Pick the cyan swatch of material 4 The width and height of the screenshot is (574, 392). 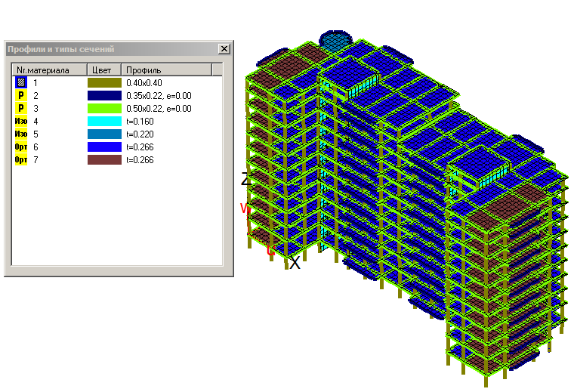click(104, 121)
